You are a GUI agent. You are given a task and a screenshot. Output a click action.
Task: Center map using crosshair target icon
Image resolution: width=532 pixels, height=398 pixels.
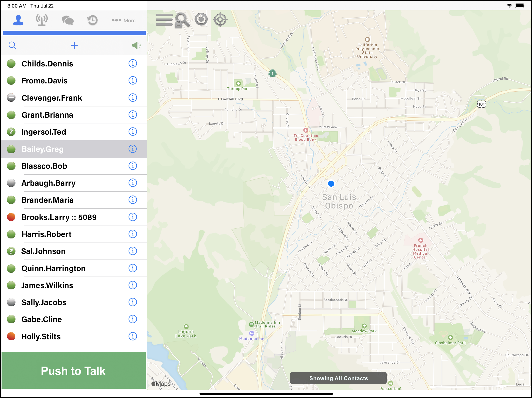coord(220,20)
